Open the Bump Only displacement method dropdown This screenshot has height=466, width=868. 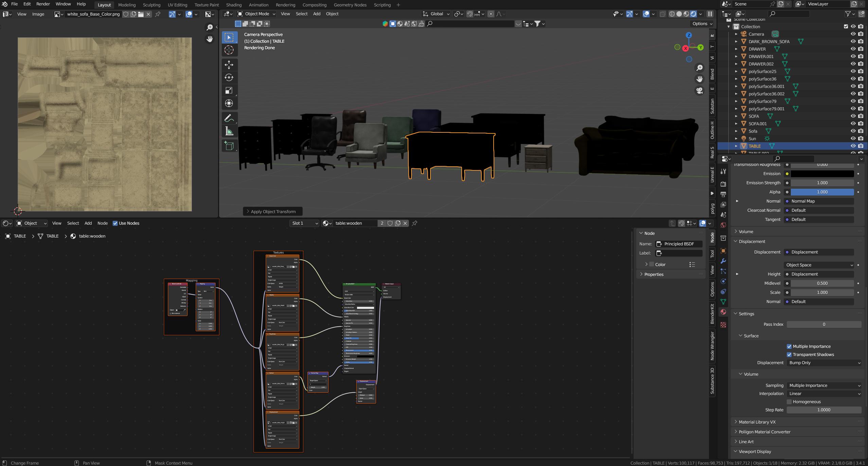[x=824, y=362]
